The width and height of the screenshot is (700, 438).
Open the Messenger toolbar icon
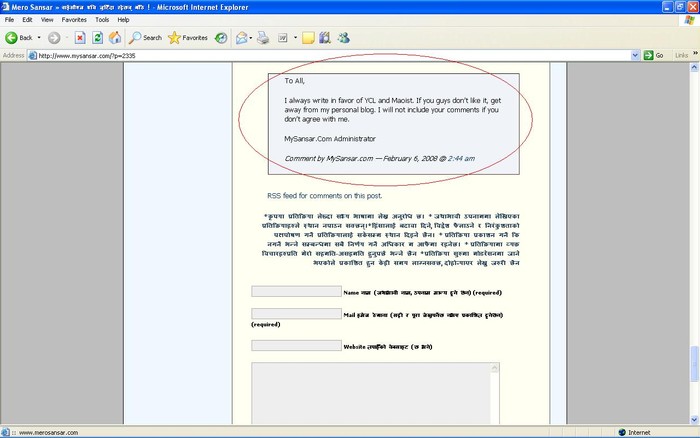click(343, 37)
